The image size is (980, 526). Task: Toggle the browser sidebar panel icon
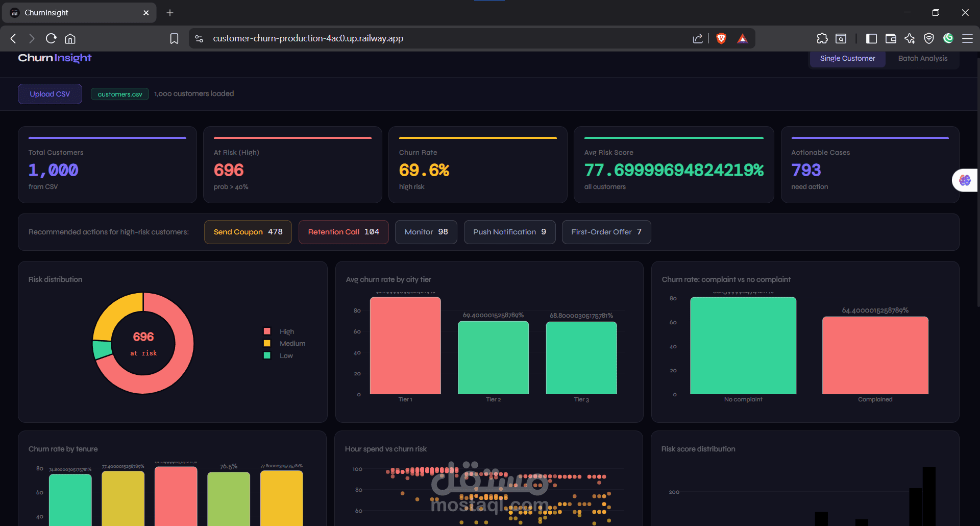[x=871, y=38]
